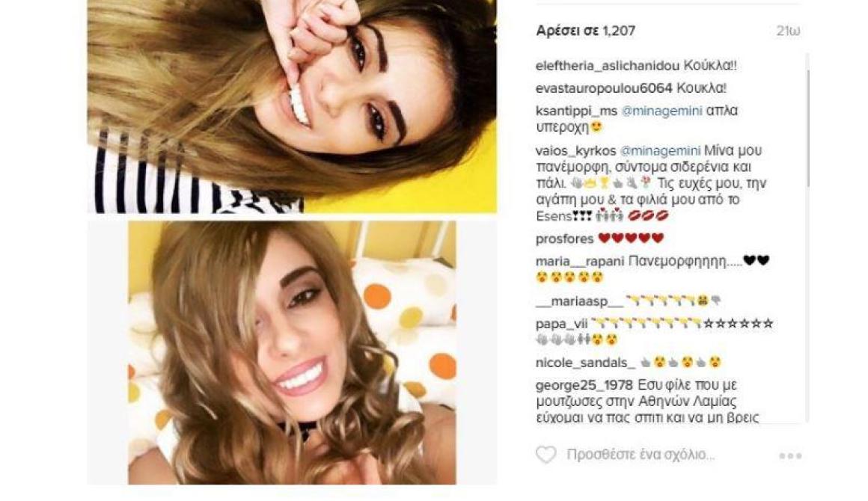Open papa_vii user profile
This screenshot has height=501, width=868.
(561, 324)
